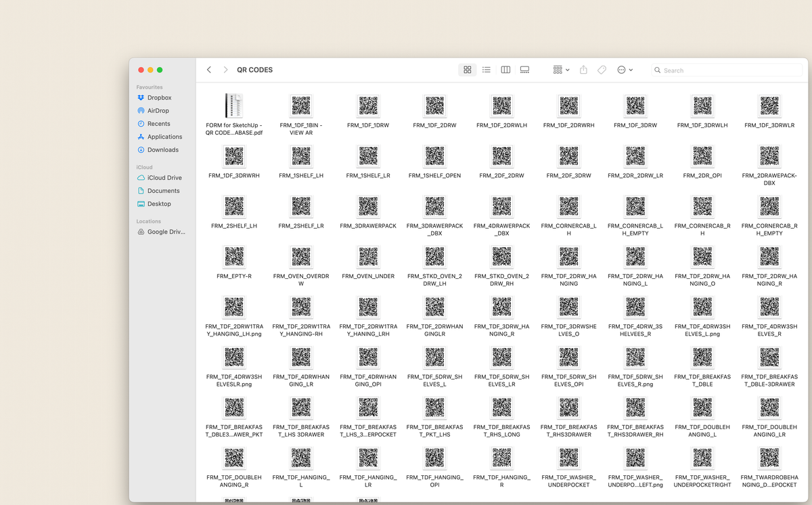Open AirDrop from the sidebar
The height and width of the screenshot is (505, 812).
coord(160,110)
